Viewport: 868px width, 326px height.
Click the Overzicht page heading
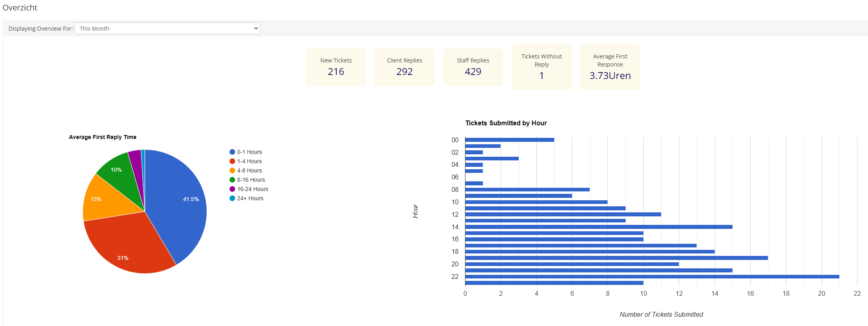click(20, 8)
